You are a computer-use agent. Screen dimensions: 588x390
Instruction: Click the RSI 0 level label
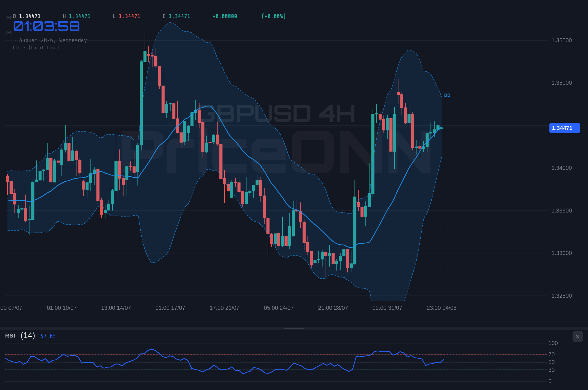(x=550, y=381)
